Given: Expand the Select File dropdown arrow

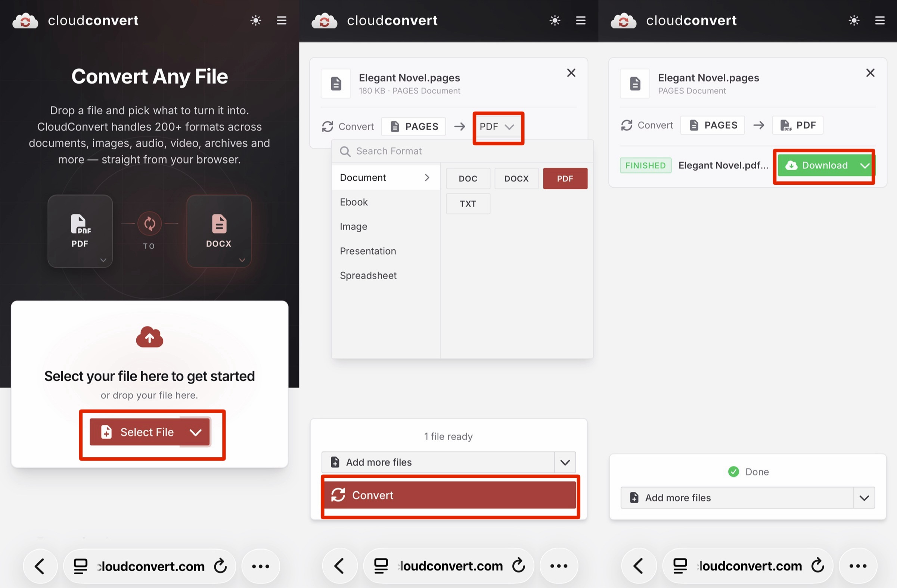Looking at the screenshot, I should click(195, 432).
